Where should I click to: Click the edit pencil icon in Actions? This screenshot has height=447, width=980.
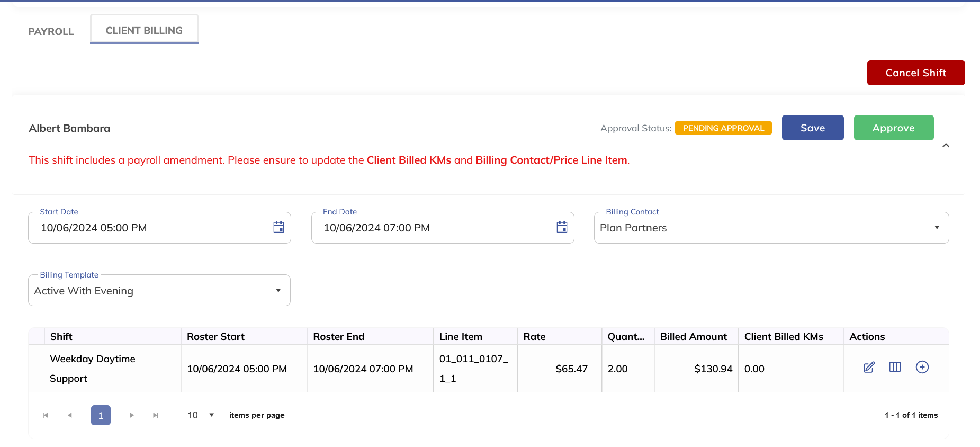pyautogui.click(x=869, y=368)
